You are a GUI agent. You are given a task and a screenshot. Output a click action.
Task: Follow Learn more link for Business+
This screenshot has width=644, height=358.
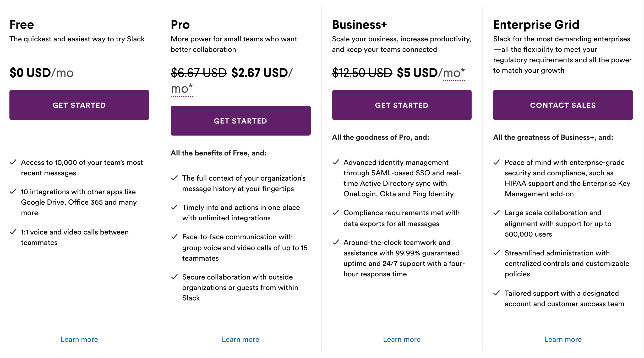click(402, 339)
